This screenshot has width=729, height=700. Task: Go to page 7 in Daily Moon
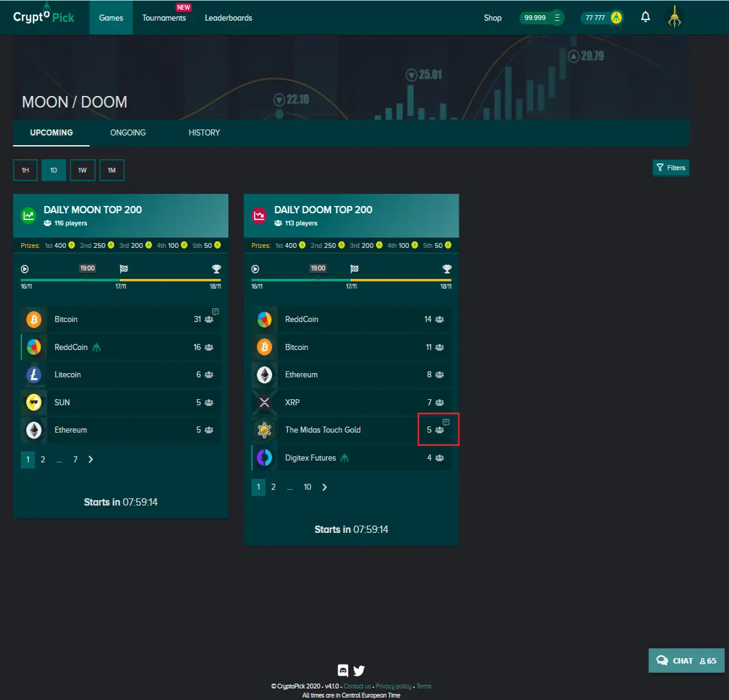75,459
